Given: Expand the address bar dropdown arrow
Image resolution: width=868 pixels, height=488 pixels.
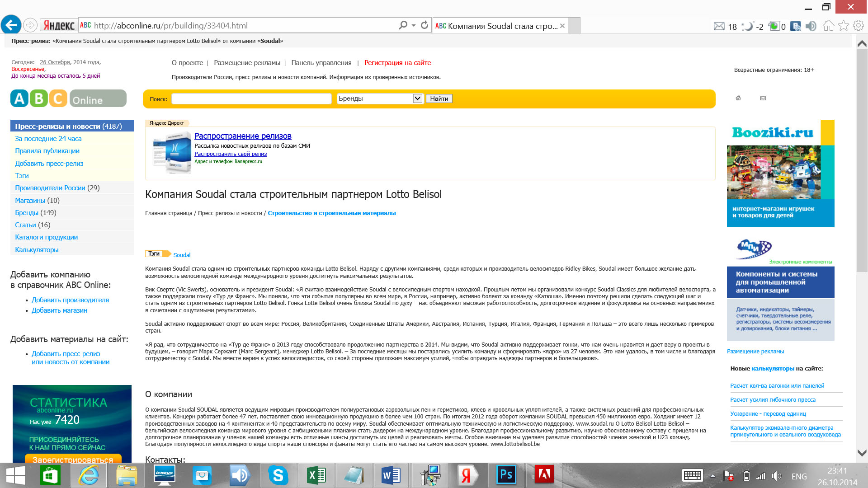Looking at the screenshot, I should point(413,25).
